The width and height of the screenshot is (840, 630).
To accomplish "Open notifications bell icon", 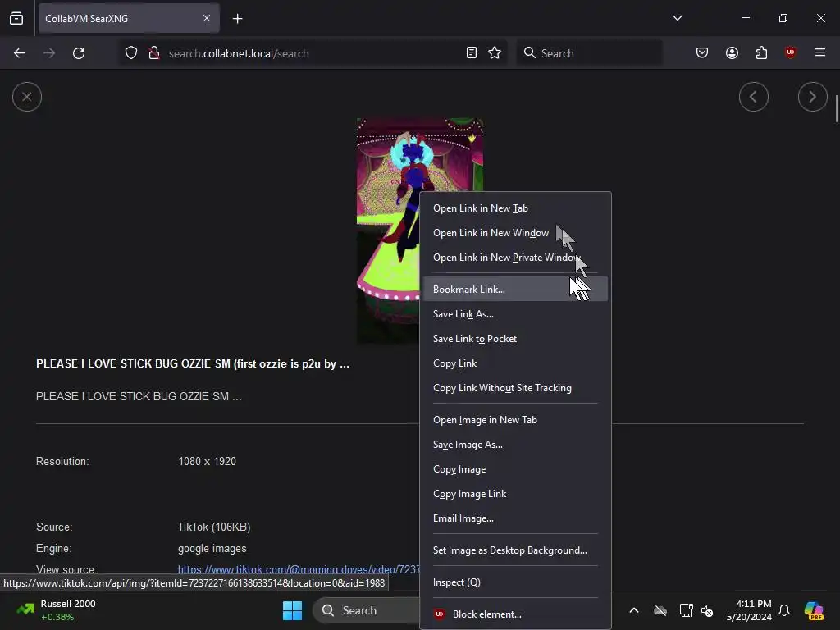I will click(784, 610).
